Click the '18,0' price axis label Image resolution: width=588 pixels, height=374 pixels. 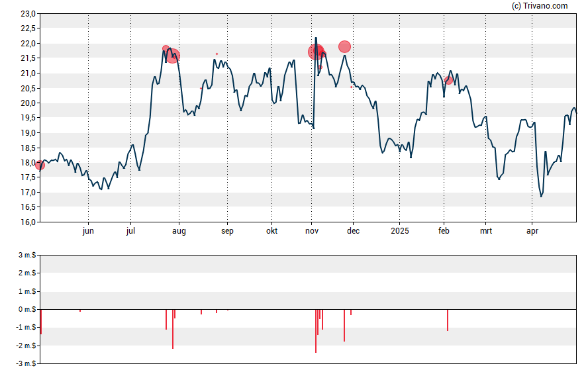(x=28, y=163)
